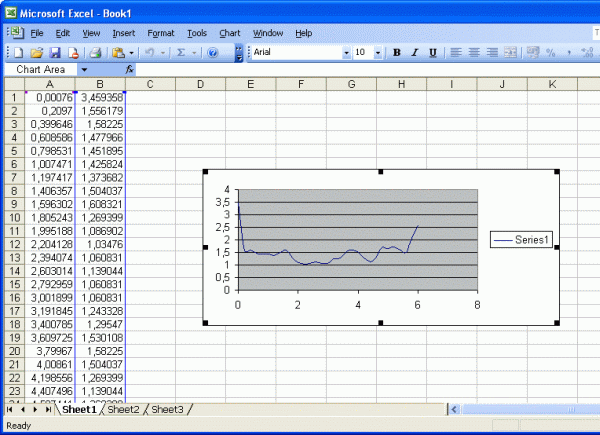Click the Name Box showing Chart Area
The height and width of the screenshot is (435, 600).
pyautogui.click(x=41, y=70)
